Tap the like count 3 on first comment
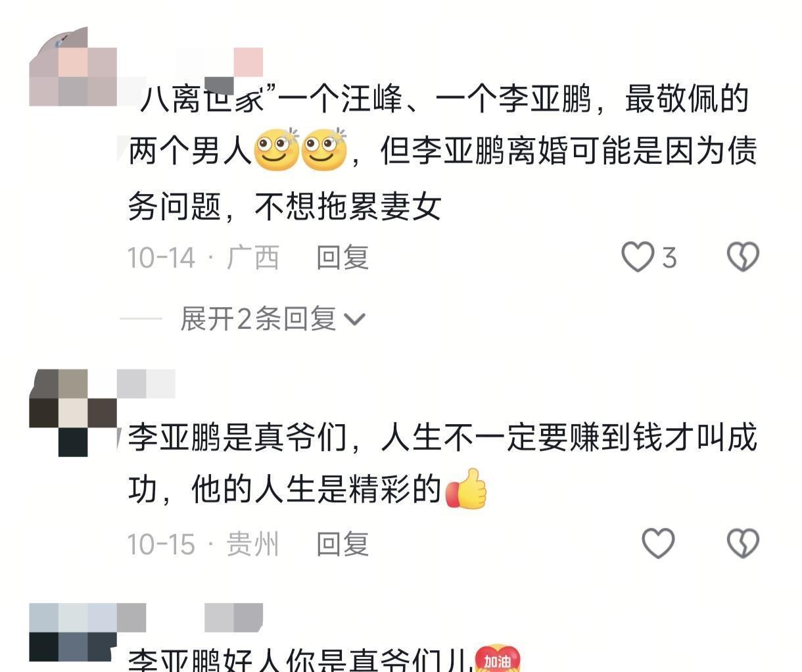 point(669,257)
